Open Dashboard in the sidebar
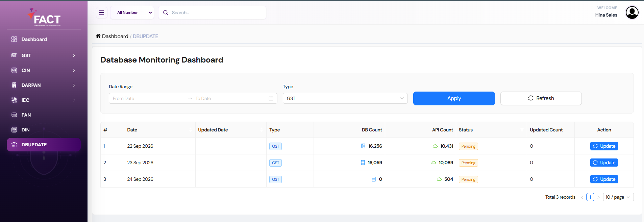 coord(44,39)
